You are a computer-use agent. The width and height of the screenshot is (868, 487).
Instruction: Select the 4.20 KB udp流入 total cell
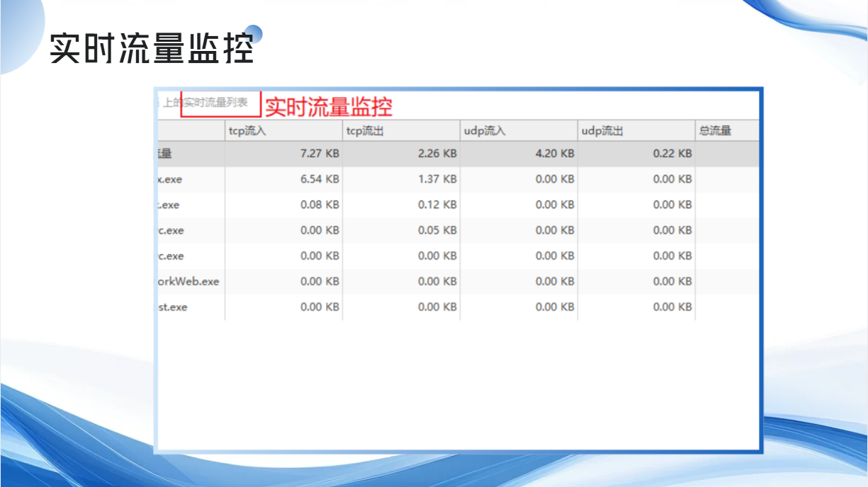pos(555,154)
